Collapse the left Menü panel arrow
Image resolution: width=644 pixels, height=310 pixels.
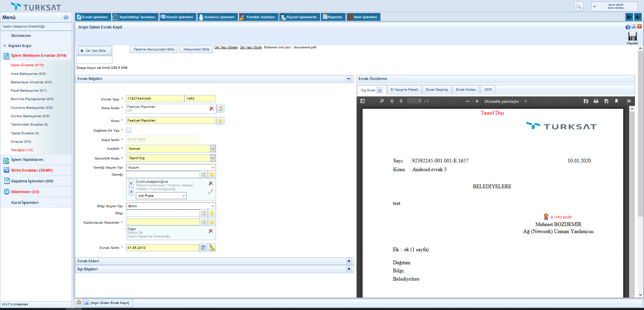pos(66,17)
